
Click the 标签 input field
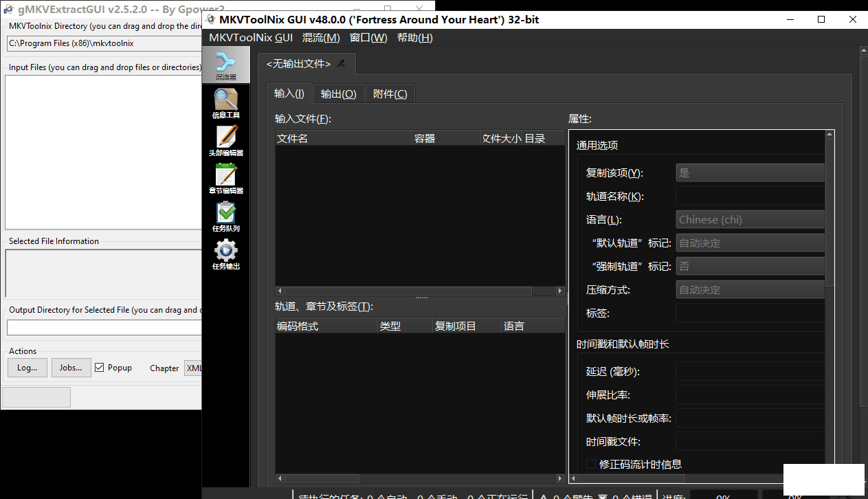(x=750, y=313)
